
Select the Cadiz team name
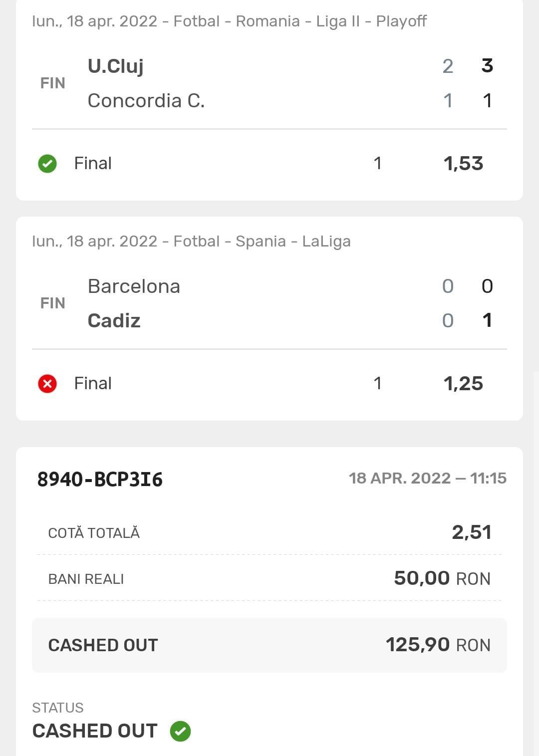tap(114, 320)
